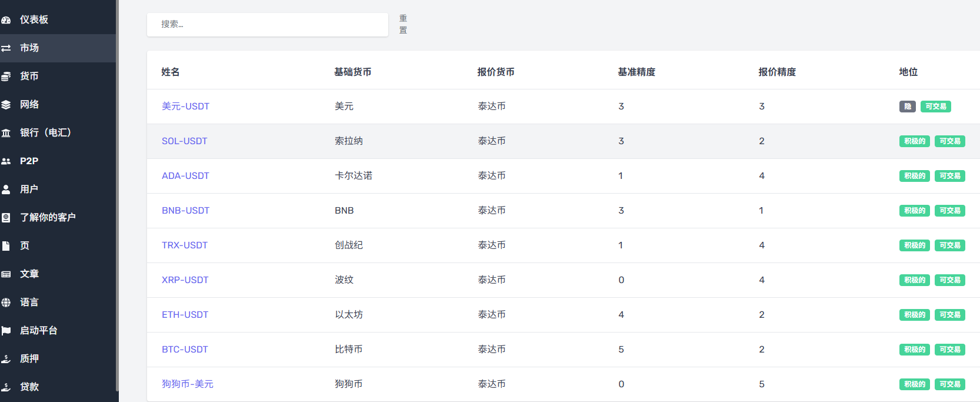Click the 了解你的客户 ID badge icon

tap(6, 218)
